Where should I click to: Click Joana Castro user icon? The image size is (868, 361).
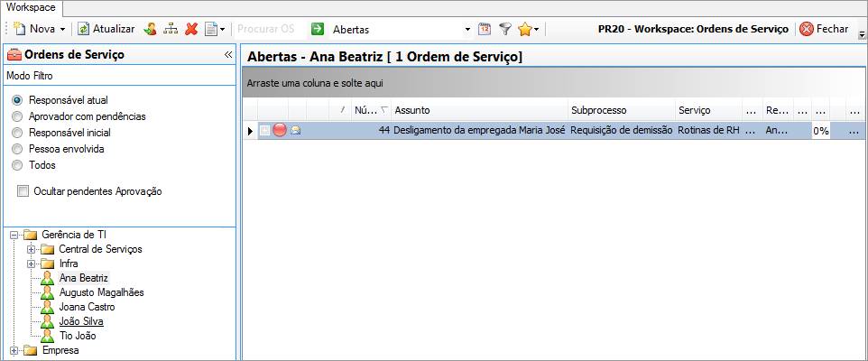pos(48,306)
